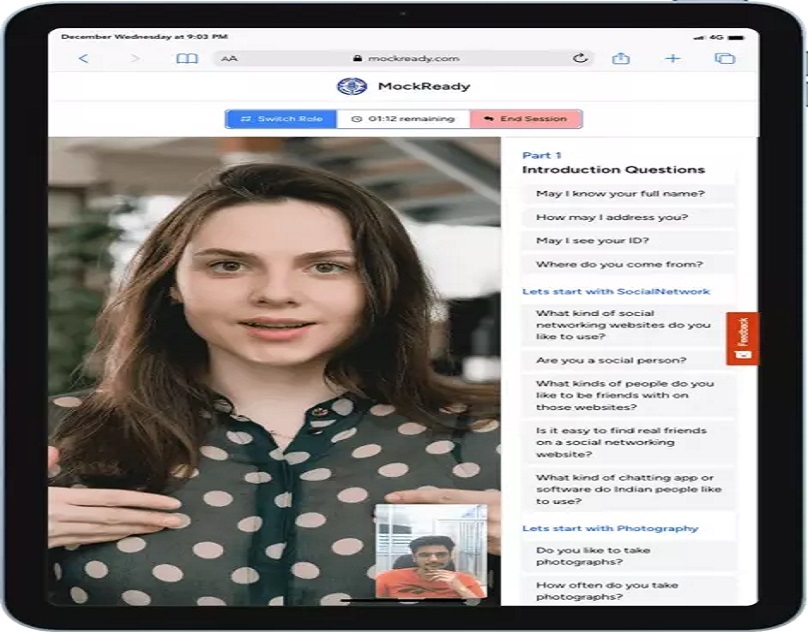The height and width of the screenshot is (632, 808).
Task: Expand the "Lets start with Photography" section
Action: (x=610, y=528)
